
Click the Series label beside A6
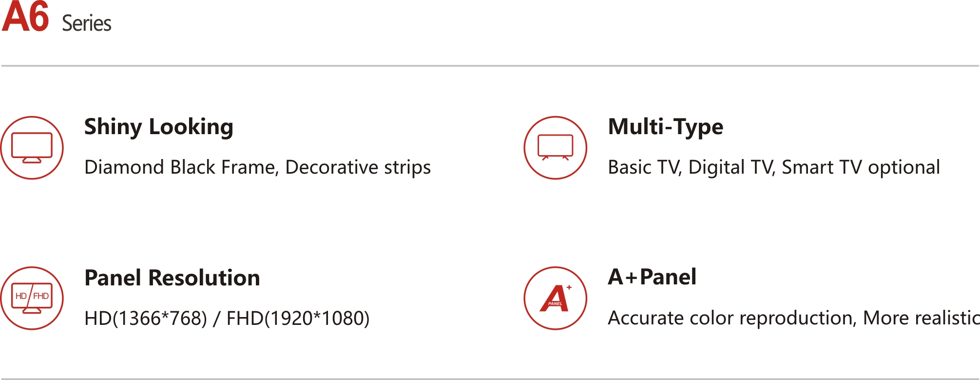(87, 23)
